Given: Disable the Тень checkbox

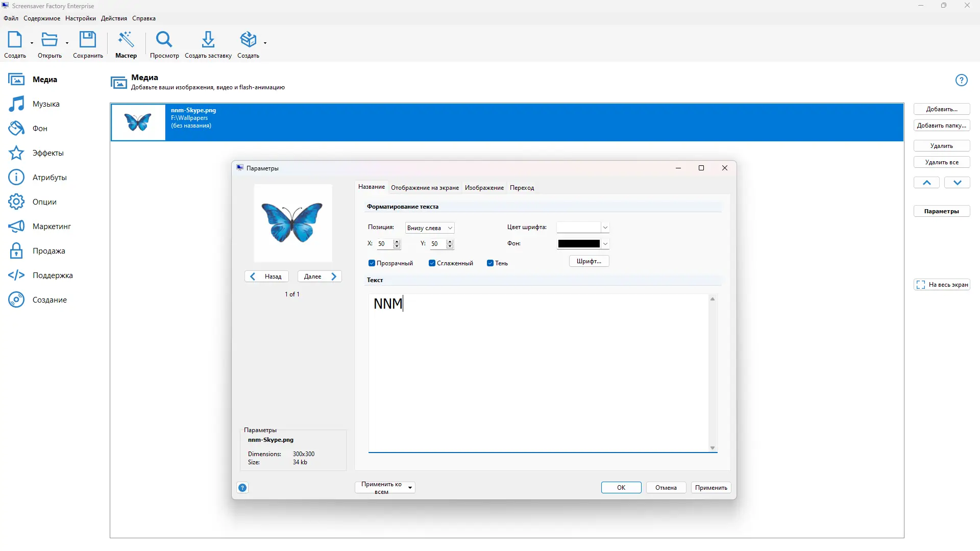Looking at the screenshot, I should [x=490, y=263].
